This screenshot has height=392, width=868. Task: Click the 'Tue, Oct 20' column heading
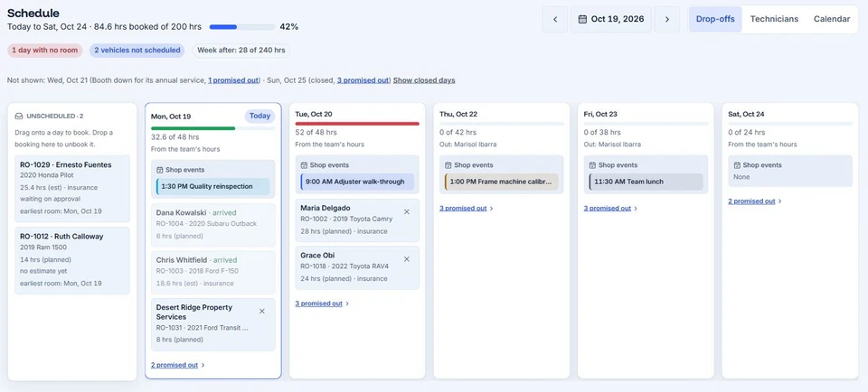(x=314, y=114)
